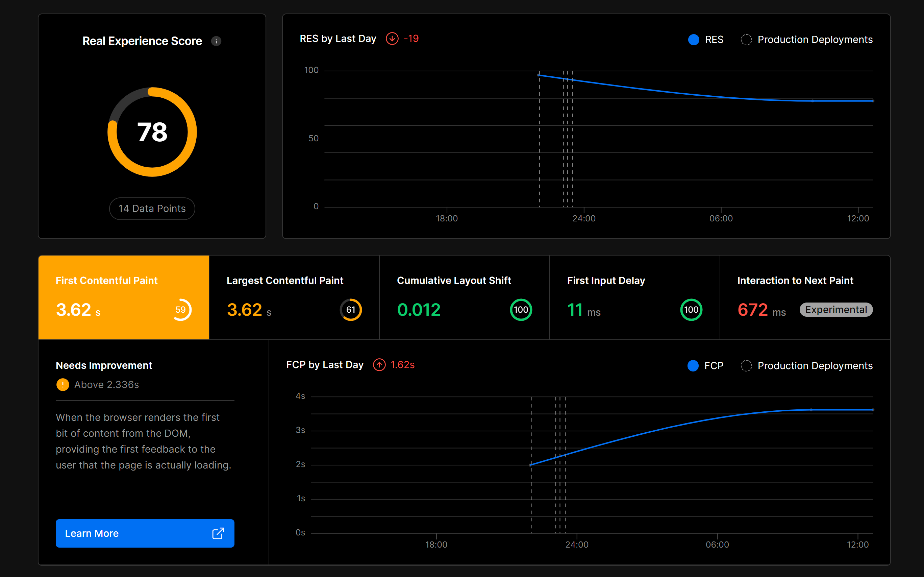Click the external link icon in Learn More
The width and height of the screenshot is (924, 577).
218,533
